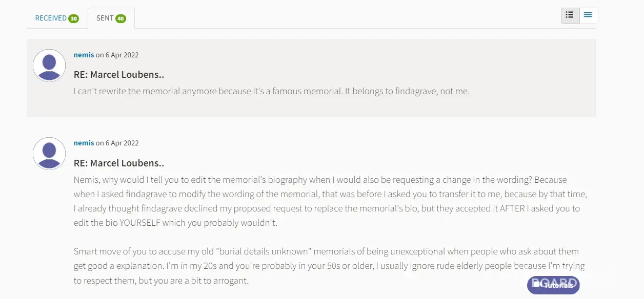Click the "I can't rewrite the memorial" message text
The image size is (644, 299).
tap(271, 92)
